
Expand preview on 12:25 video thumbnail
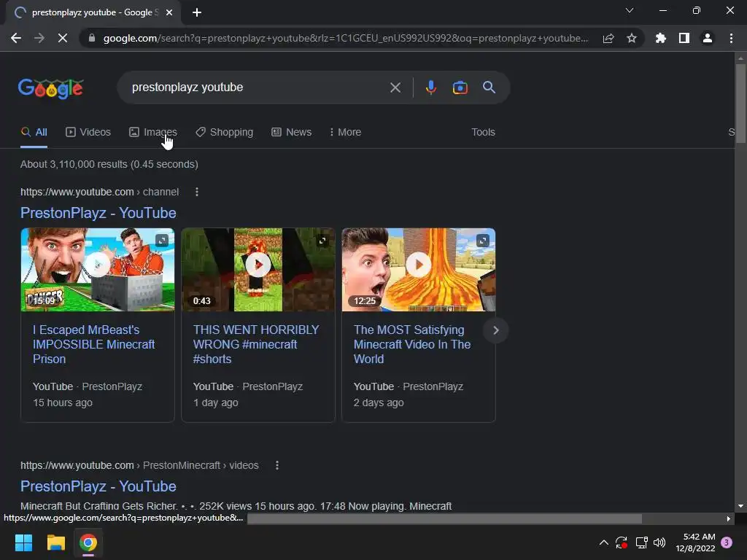coord(483,241)
